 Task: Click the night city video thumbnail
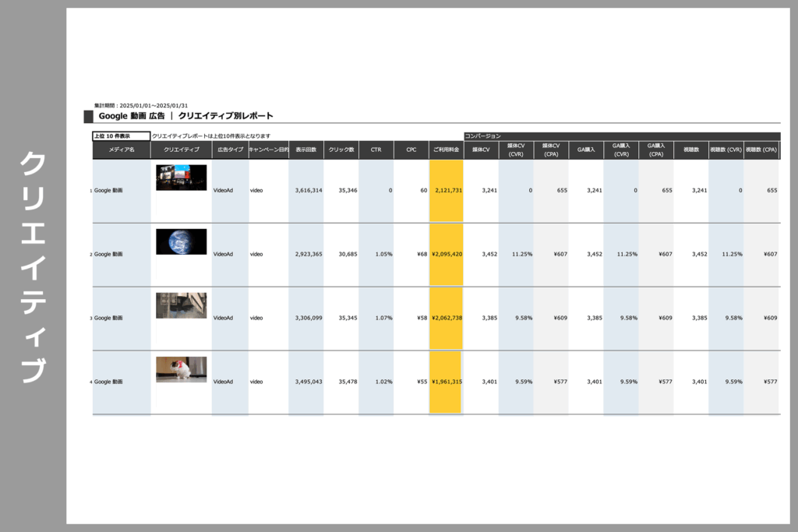point(181,178)
